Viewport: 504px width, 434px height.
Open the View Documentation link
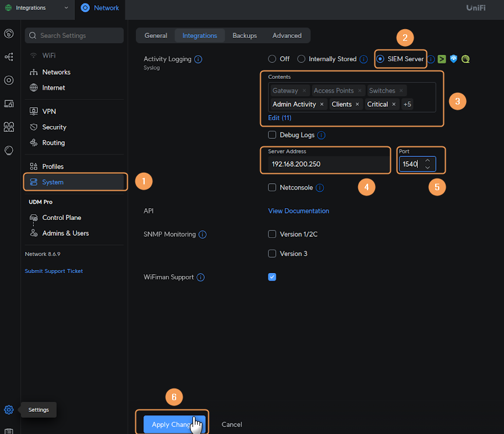coord(299,211)
